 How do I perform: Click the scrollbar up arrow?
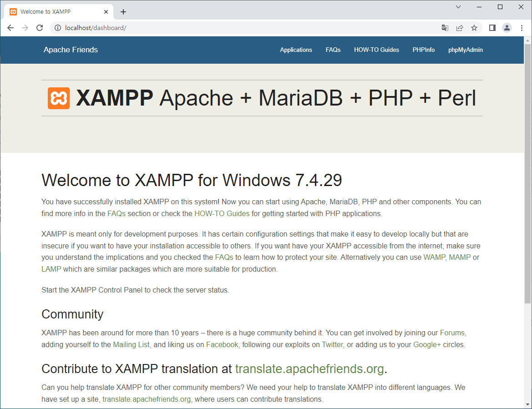(527, 40)
